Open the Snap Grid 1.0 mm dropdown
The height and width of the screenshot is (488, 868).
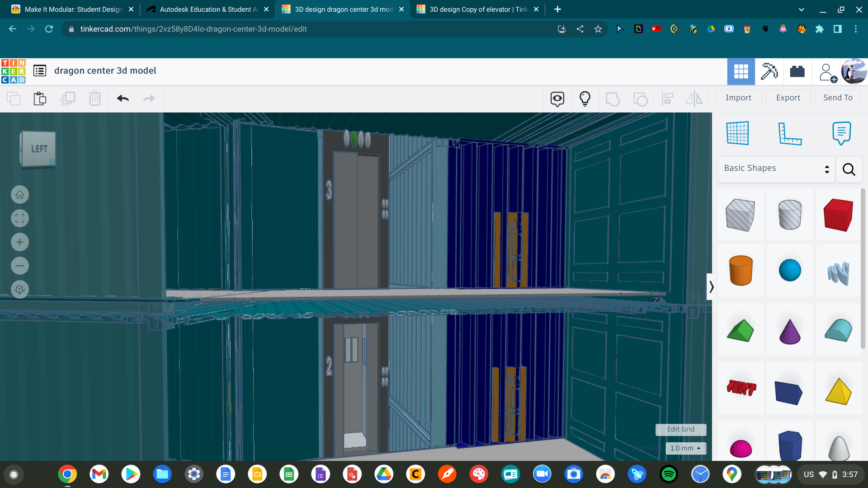coord(686,448)
